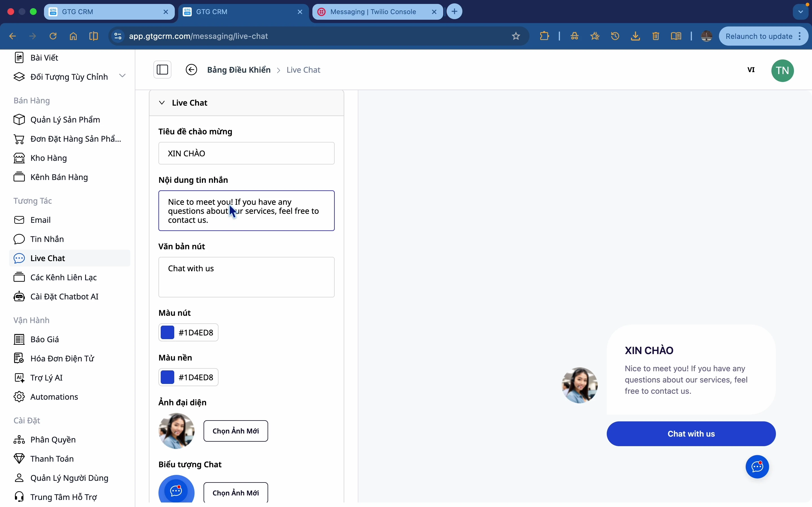Viewport: 812px width, 507px height.
Task: Switch to the Messaging Twilio Console tab
Action: (x=373, y=12)
